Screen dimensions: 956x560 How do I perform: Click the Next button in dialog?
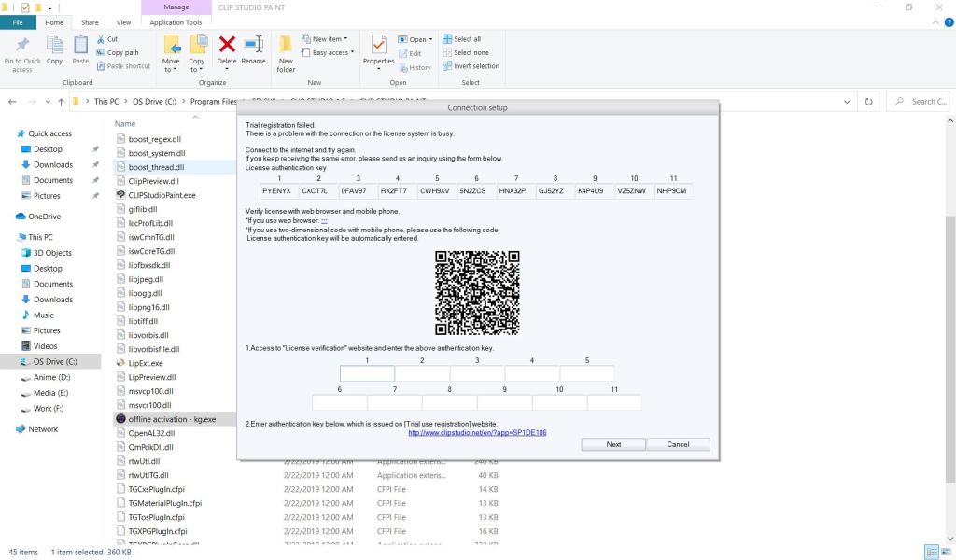613,444
